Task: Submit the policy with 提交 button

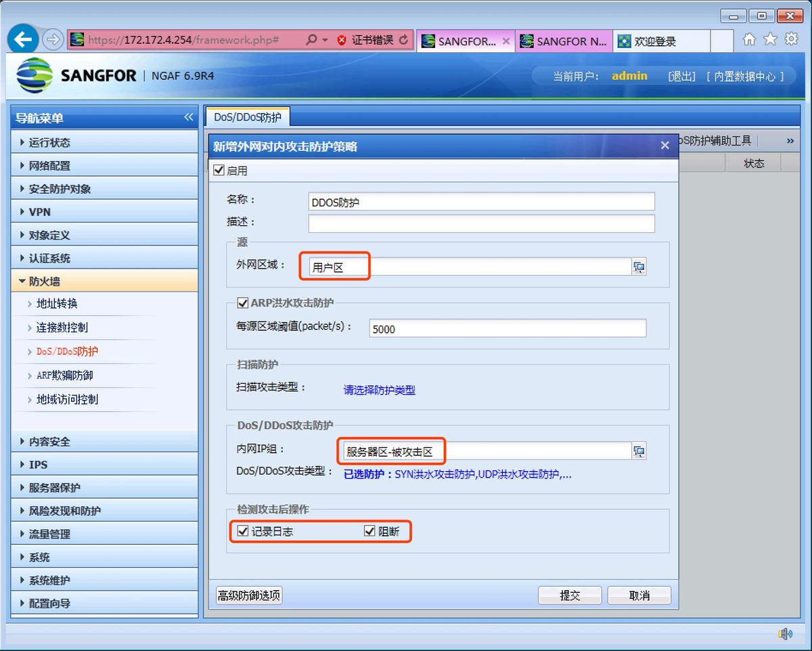Action: coord(569,595)
